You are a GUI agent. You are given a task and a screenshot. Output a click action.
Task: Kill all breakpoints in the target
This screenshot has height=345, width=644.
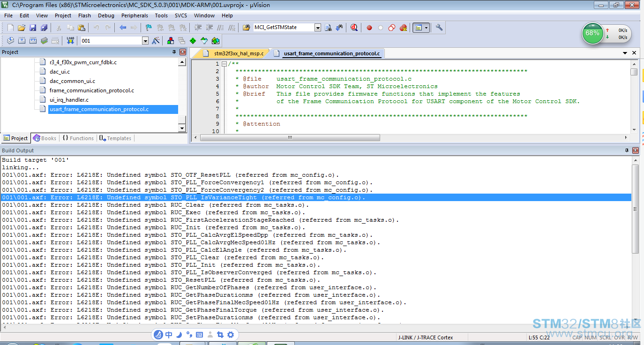click(x=403, y=28)
